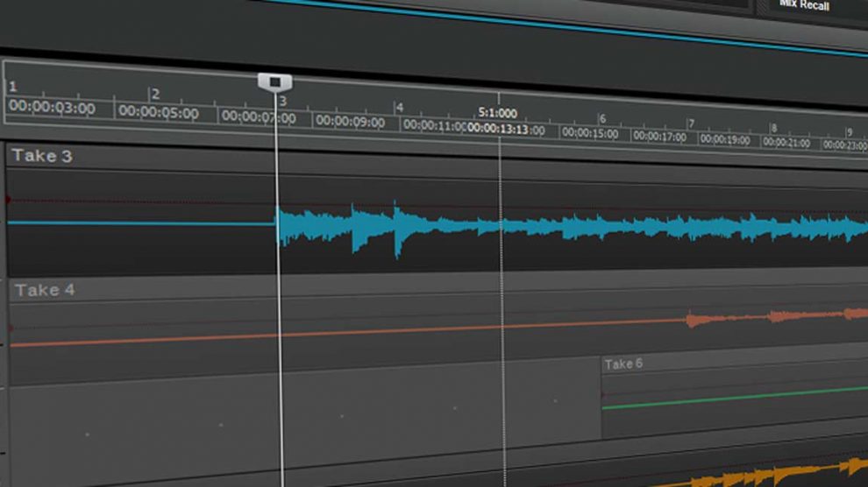868x487 pixels.
Task: Select the Take 3 clip header
Action: click(42, 156)
